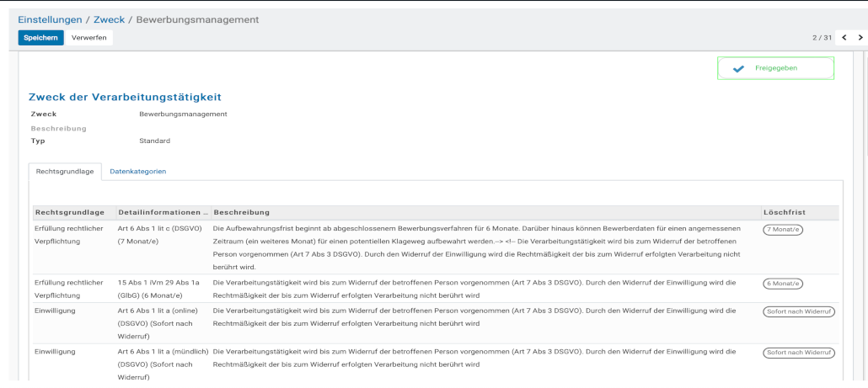Open the Art 6 Abs 1 lit c row
This screenshot has width=868, height=388.
coord(158,229)
